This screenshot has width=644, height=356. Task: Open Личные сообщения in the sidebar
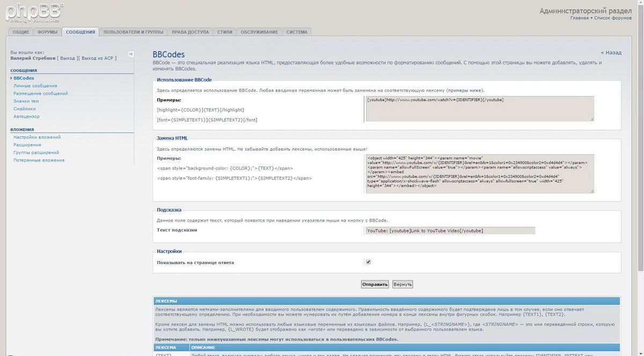35,86
